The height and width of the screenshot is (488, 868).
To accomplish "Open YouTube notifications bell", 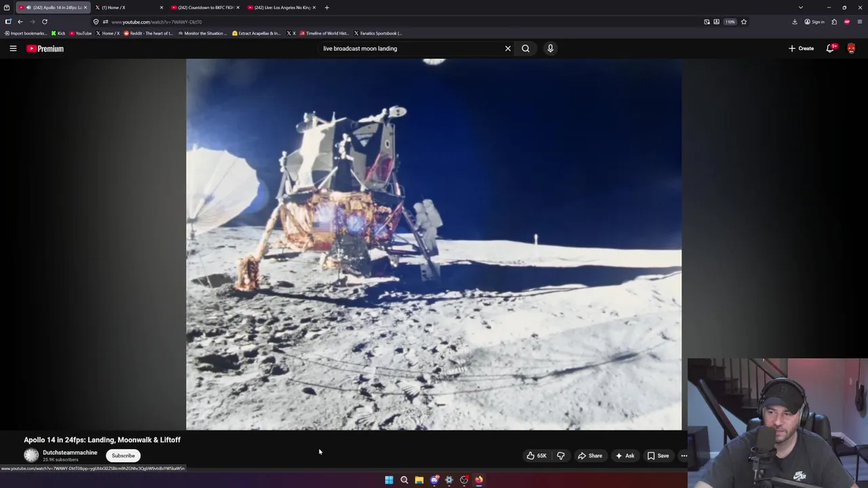I will coord(830,48).
